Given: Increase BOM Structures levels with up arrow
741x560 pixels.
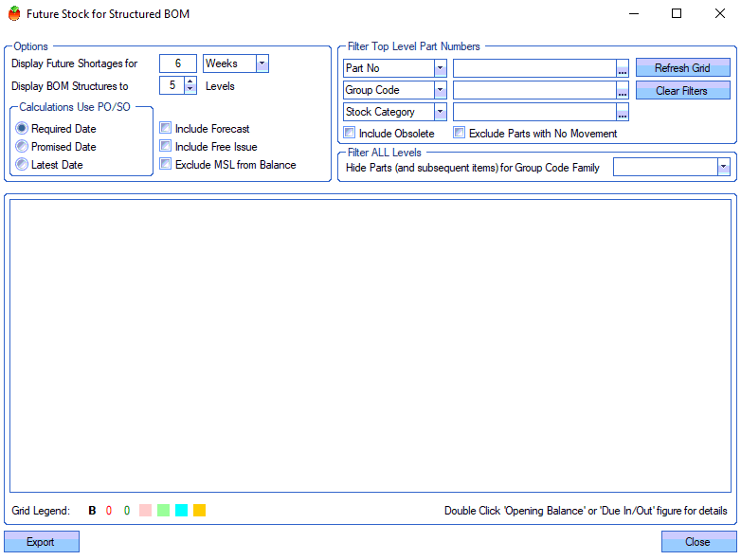Looking at the screenshot, I should (190, 81).
